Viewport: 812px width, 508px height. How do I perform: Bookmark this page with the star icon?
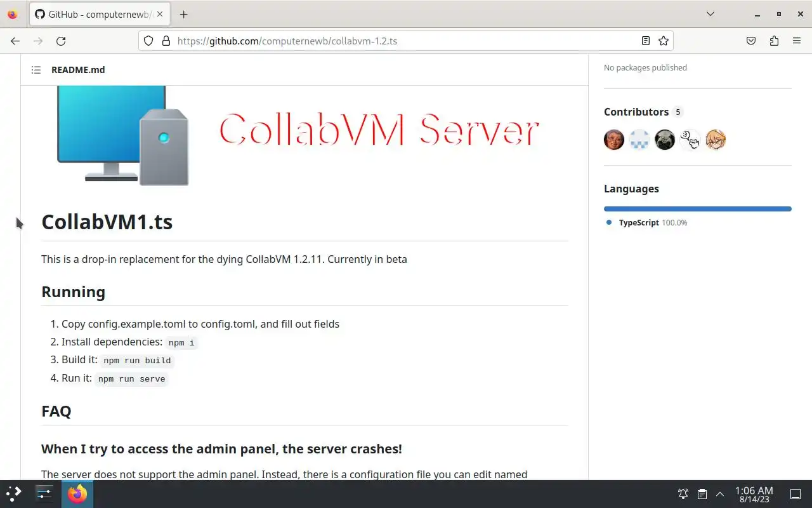pos(664,41)
